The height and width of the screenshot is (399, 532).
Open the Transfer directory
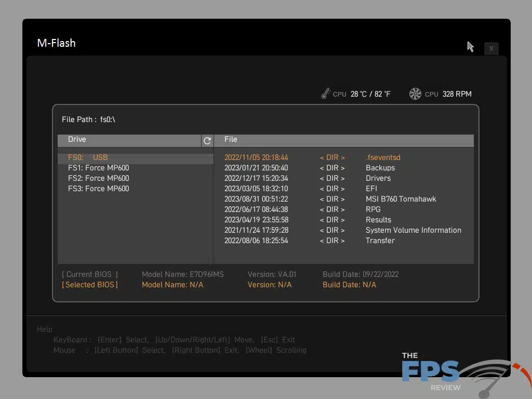(380, 241)
